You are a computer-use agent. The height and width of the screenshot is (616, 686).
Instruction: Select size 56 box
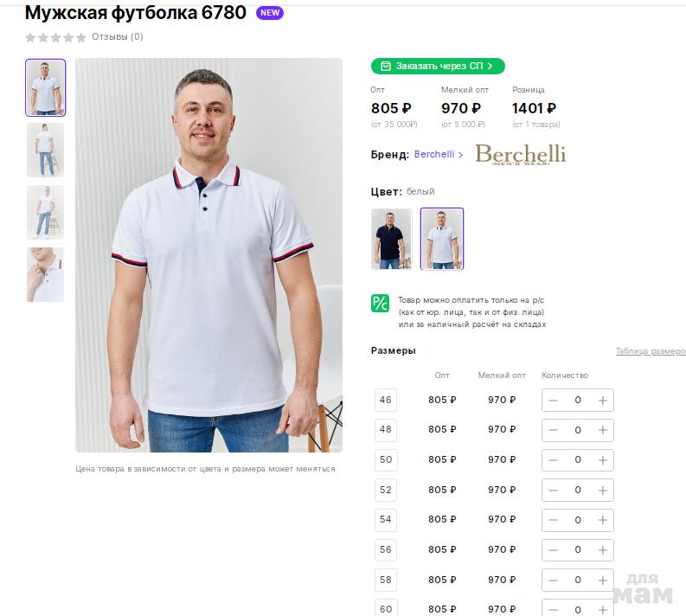click(x=386, y=549)
